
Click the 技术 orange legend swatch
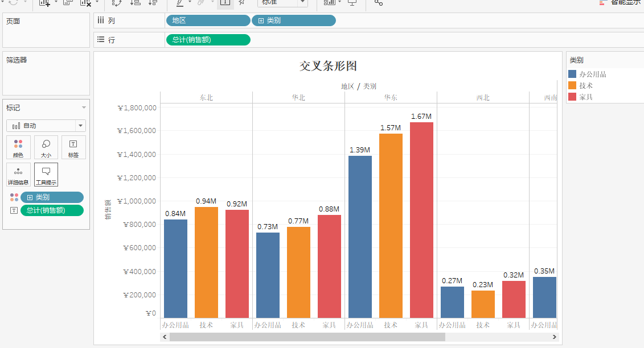point(572,85)
